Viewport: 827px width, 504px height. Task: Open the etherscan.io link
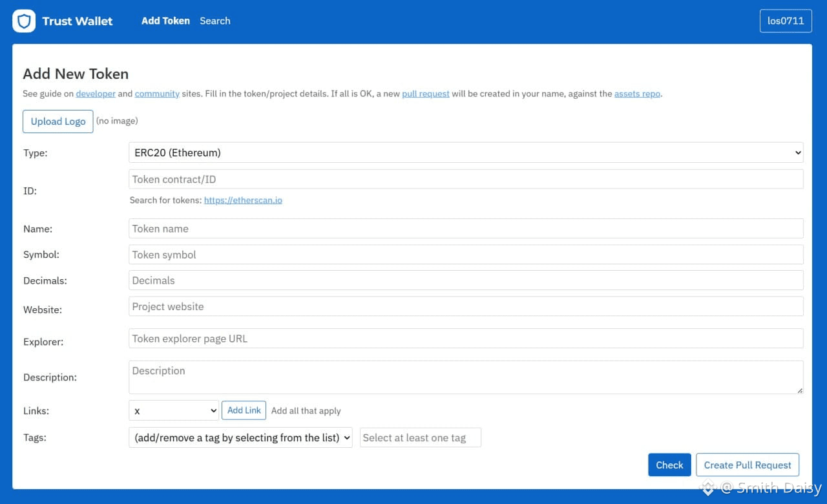(x=243, y=200)
